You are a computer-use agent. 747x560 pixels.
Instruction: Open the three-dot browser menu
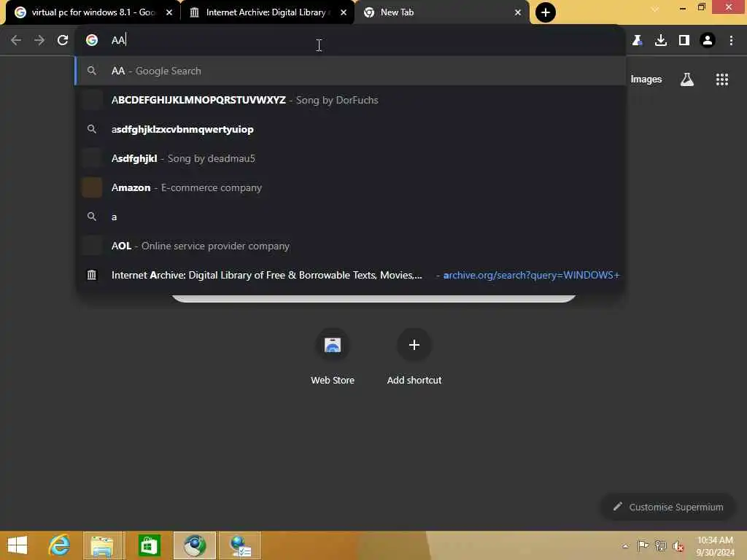(x=731, y=41)
